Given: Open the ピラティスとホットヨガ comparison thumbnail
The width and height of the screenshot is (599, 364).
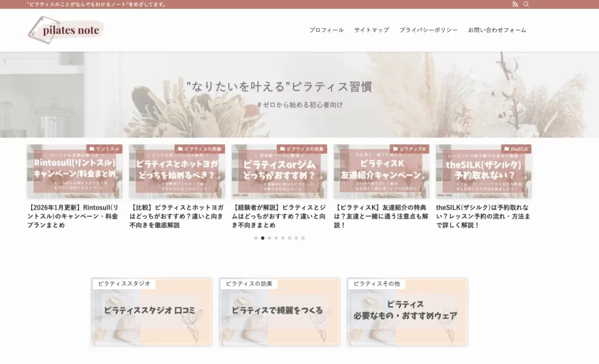Looking at the screenshot, I should pos(177,174).
